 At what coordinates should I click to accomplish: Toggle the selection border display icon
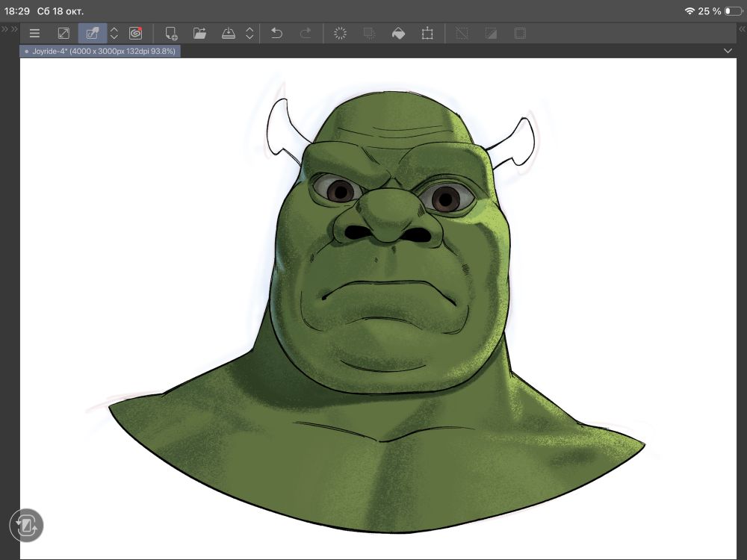pos(520,34)
